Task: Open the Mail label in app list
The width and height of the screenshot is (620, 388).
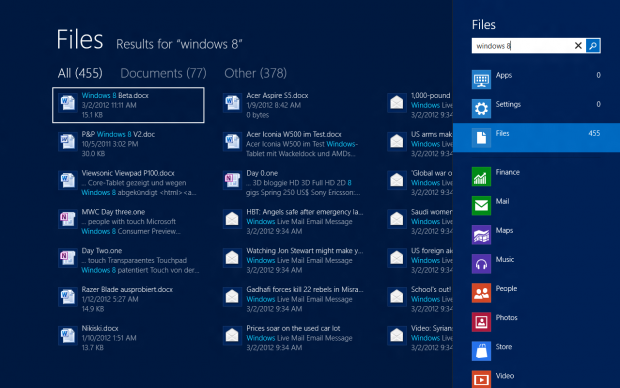Action: pyautogui.click(x=502, y=201)
